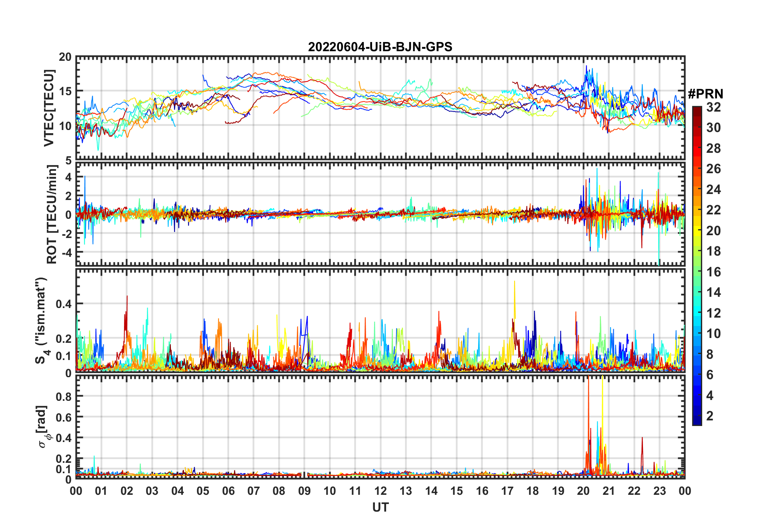Click the "03" hour tick on the UT axis
Viewport: 761px width, 532px height.
pyautogui.click(x=152, y=491)
